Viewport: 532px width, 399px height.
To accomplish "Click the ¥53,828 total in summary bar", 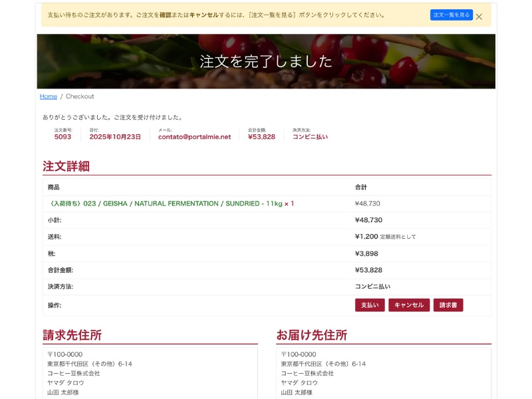I will tap(261, 136).
